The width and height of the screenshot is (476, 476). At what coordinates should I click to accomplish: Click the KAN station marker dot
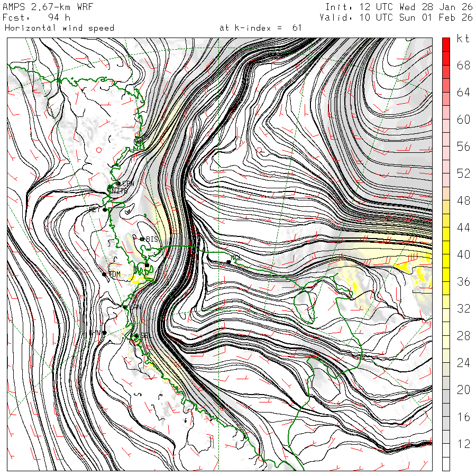click(x=125, y=307)
